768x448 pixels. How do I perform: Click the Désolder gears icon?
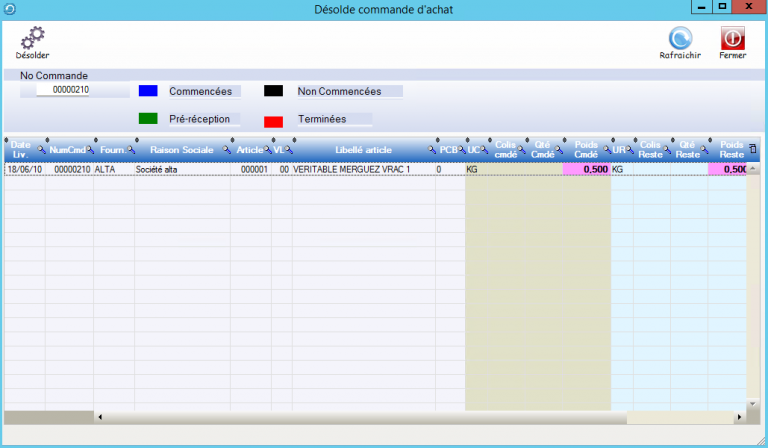[32, 38]
